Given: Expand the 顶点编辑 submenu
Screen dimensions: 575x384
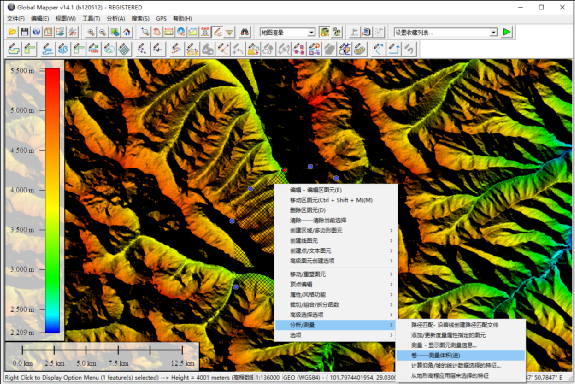Looking at the screenshot, I should 336,284.
